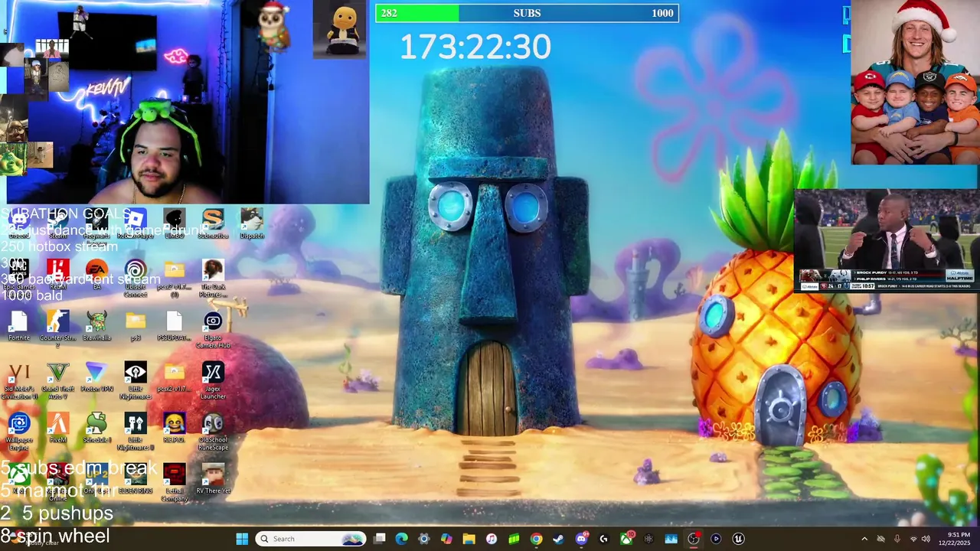Select the Schedule I game icon
Image resolution: width=980 pixels, height=551 pixels.
coord(96,429)
